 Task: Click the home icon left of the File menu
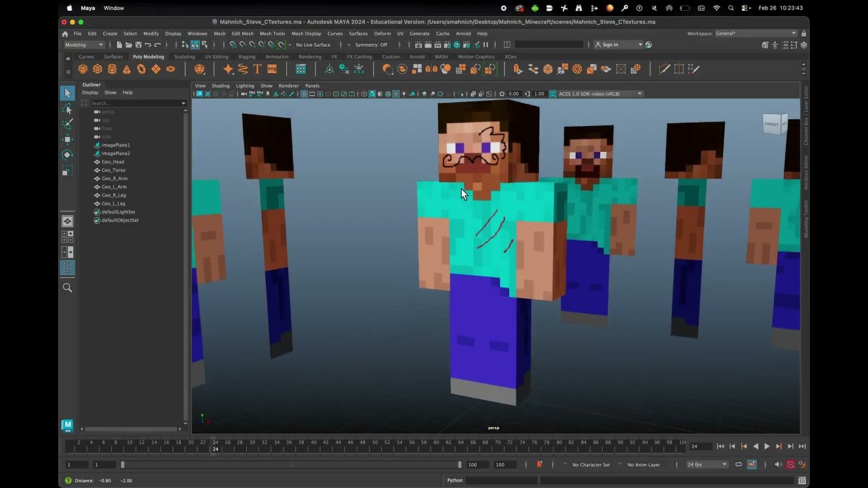(x=65, y=33)
